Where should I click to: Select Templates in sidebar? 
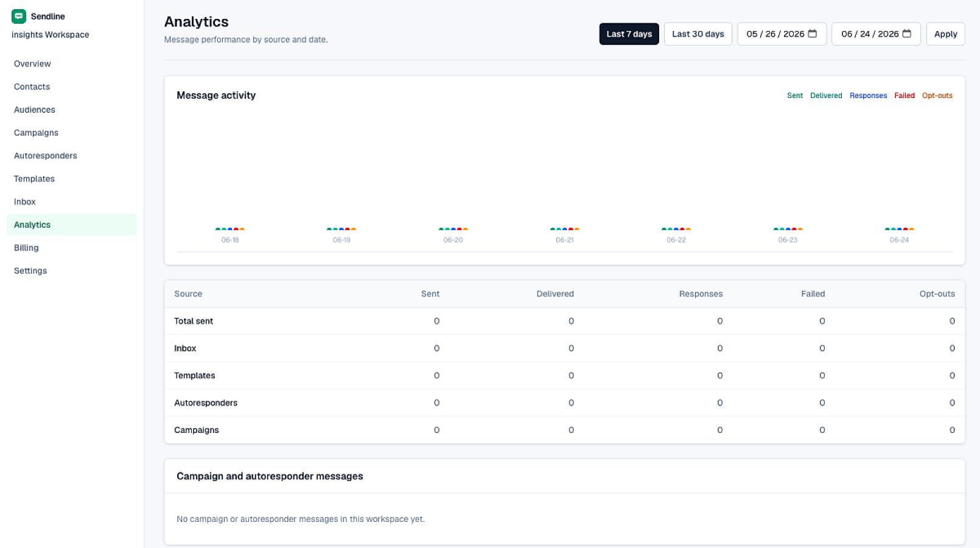point(71,179)
